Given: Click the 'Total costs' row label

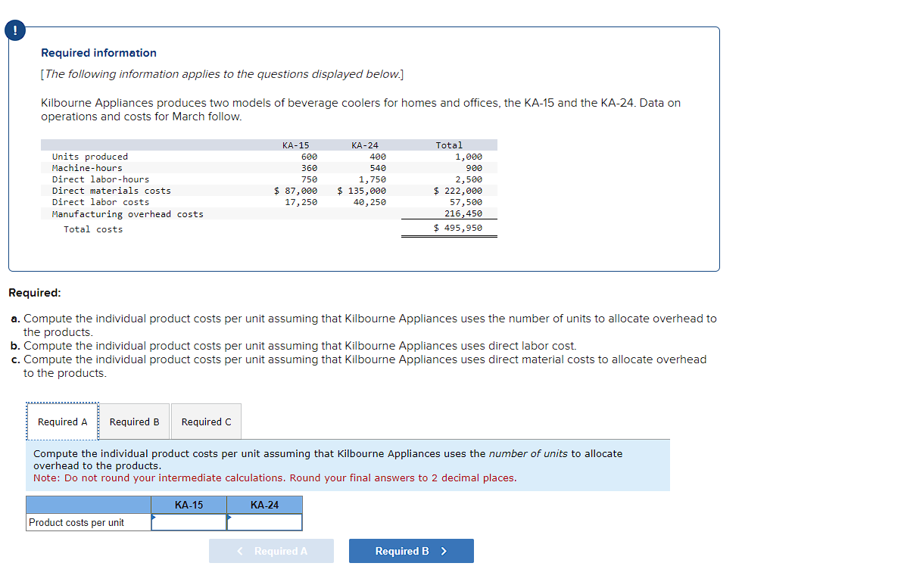Looking at the screenshot, I should pyautogui.click(x=93, y=229).
